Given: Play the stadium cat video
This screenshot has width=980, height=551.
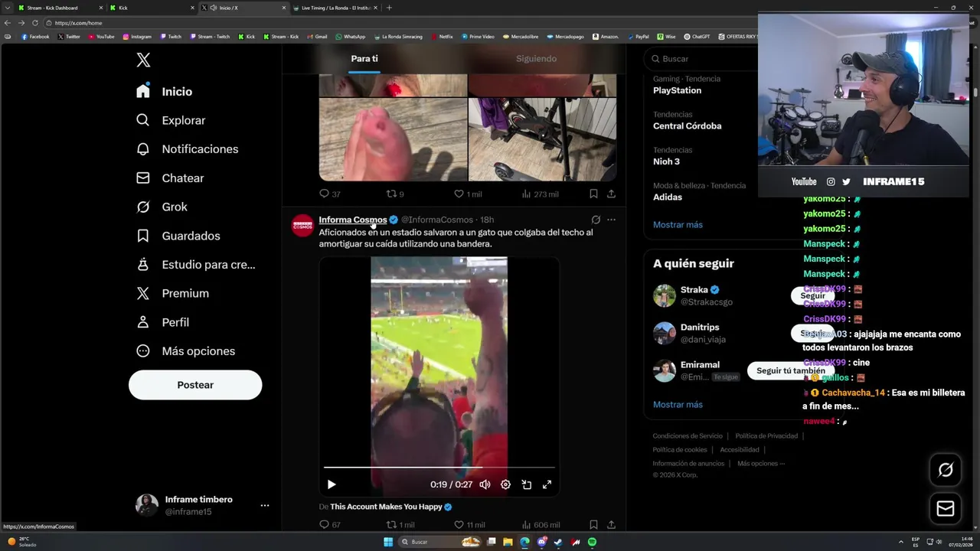Looking at the screenshot, I should [332, 484].
